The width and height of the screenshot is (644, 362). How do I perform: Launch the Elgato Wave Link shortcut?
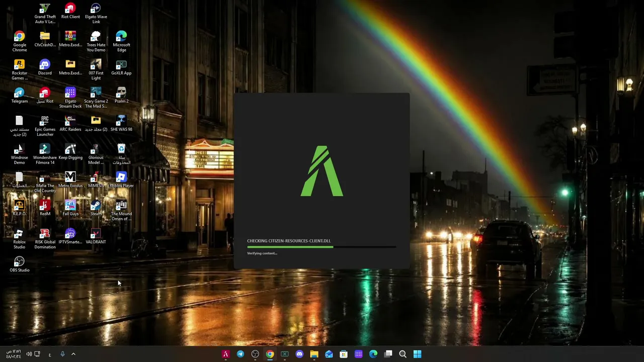[96, 14]
